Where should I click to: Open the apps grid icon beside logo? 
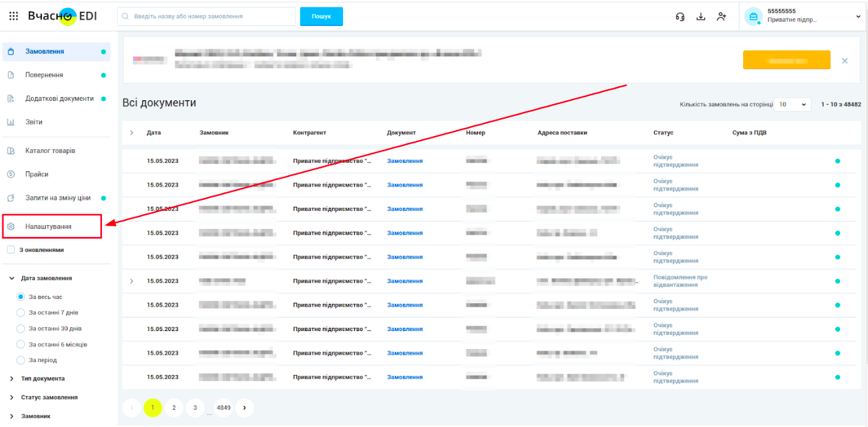[x=13, y=16]
